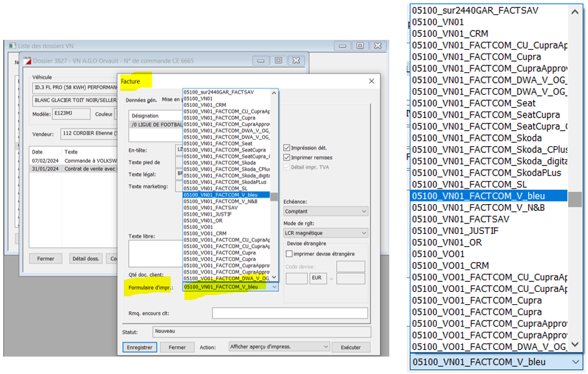Viewport: 588px width, 374px height.
Task: Click the Vendeur field with CORDIER Etienne
Action: coord(89,133)
